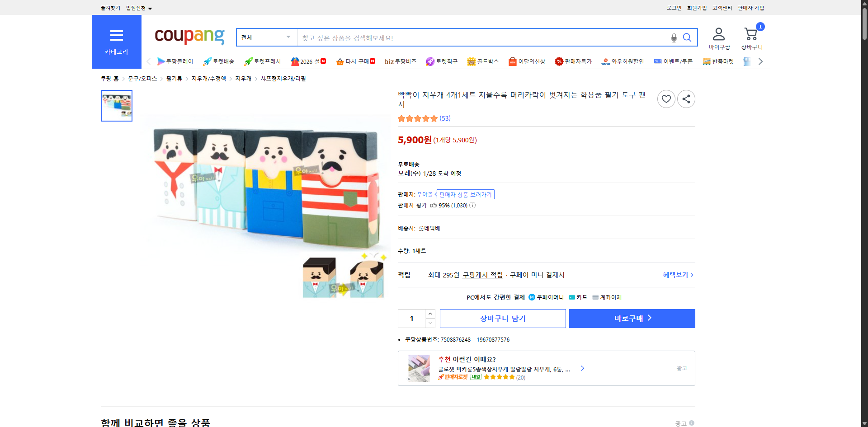This screenshot has width=868, height=427.
Task: Open the 장바구니 cart icon
Action: pos(751,34)
